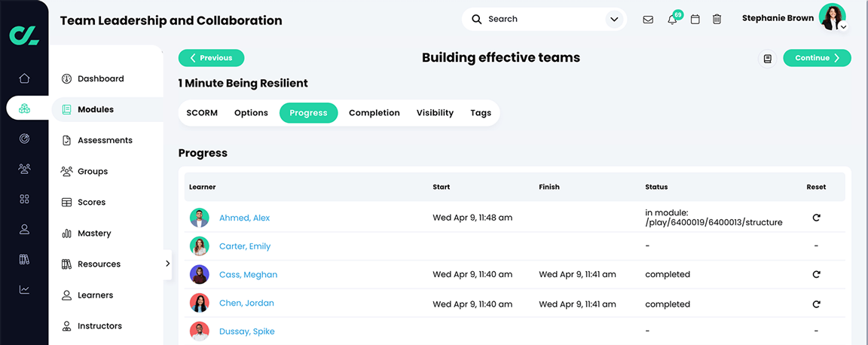This screenshot has width=868, height=345.
Task: Go to the Previous page
Action: click(x=211, y=58)
